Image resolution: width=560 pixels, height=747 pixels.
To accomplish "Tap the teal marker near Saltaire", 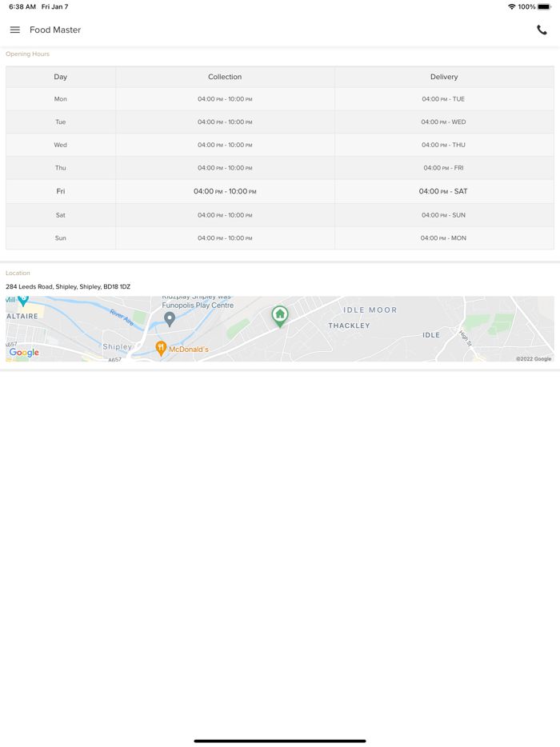I will pos(23,300).
